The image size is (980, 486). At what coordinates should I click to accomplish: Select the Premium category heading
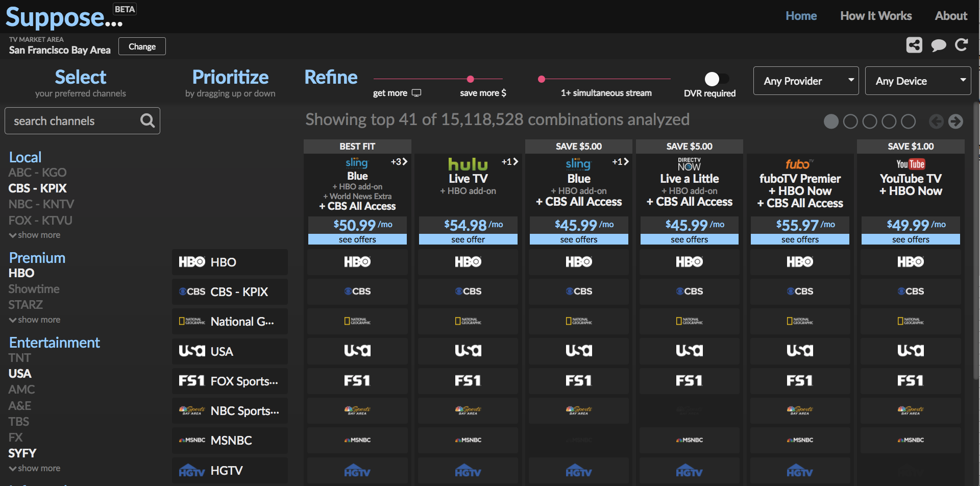(37, 258)
